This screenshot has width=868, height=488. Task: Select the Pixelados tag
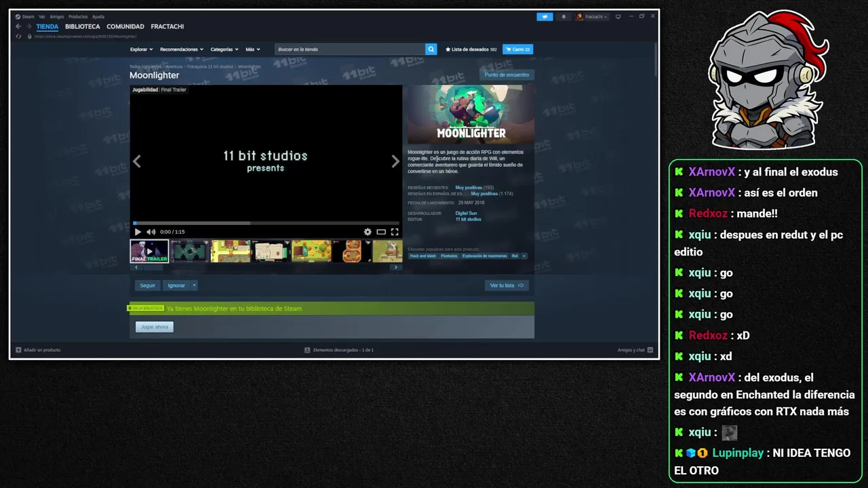coord(449,256)
